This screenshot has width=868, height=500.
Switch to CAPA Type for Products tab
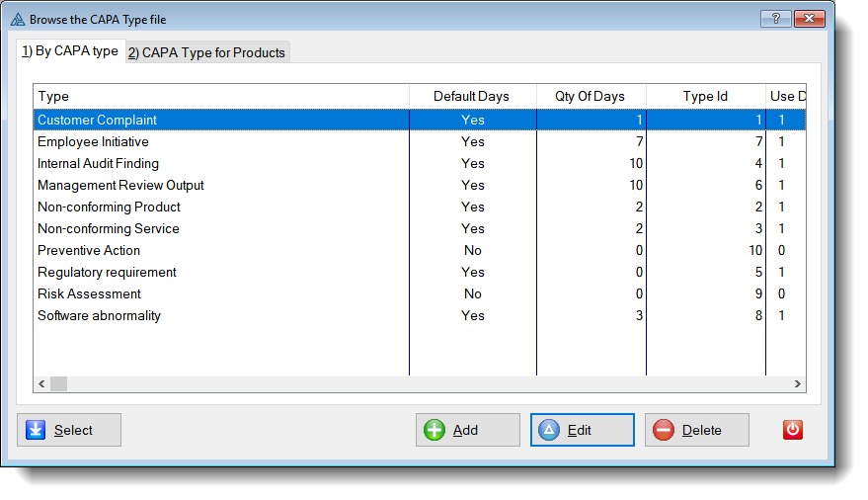coord(207,52)
